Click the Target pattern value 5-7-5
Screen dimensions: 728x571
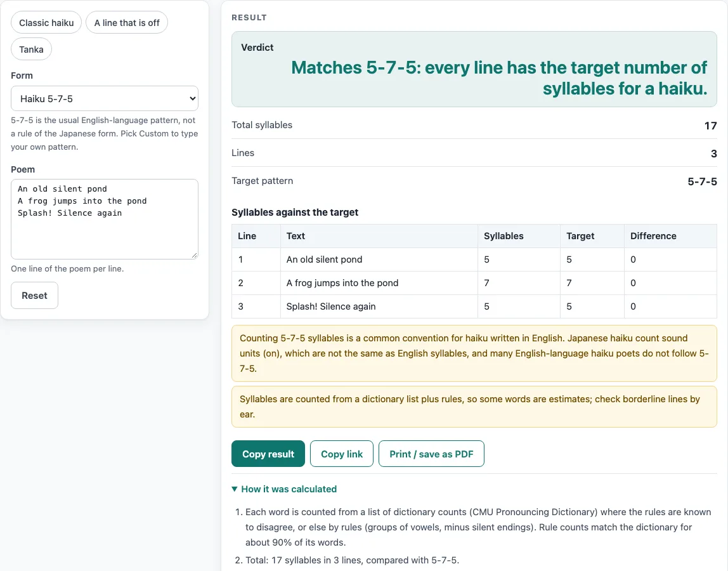tap(702, 181)
